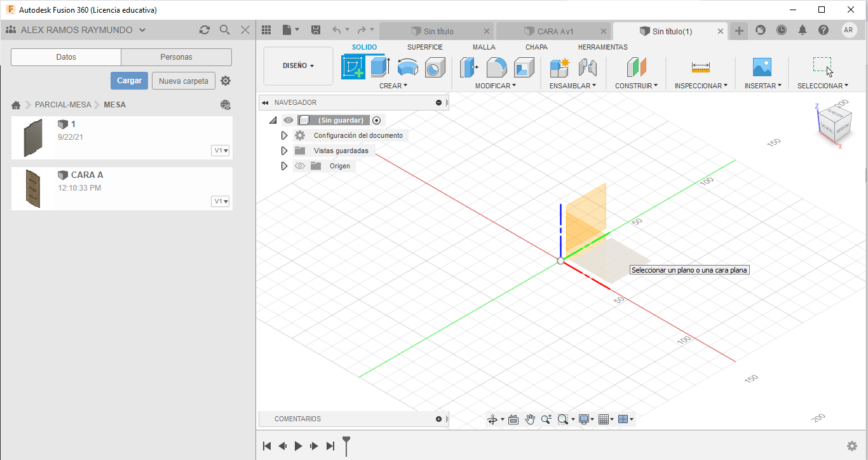The image size is (868, 460).
Task: Activate the radio button next to Sin guardar
Action: coord(377,120)
